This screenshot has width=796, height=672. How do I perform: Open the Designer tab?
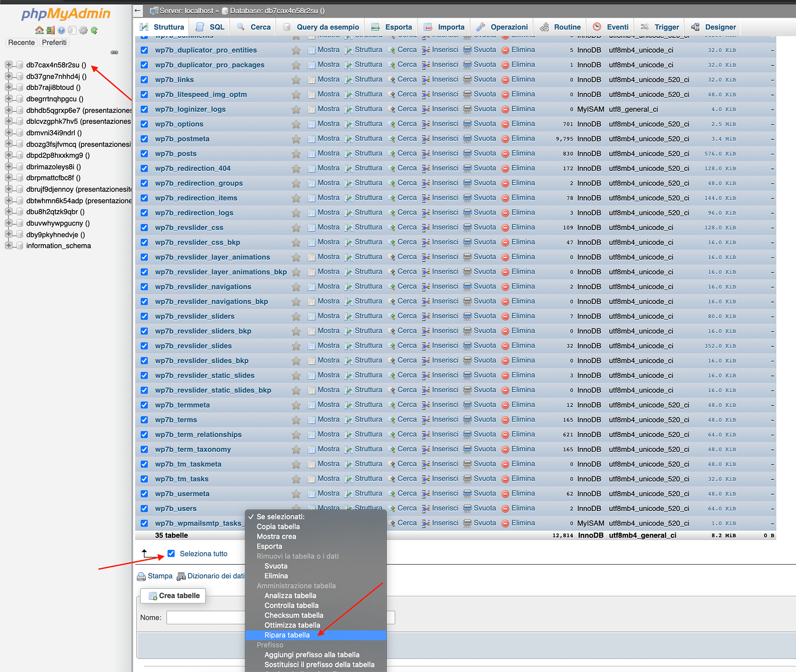coord(714,27)
